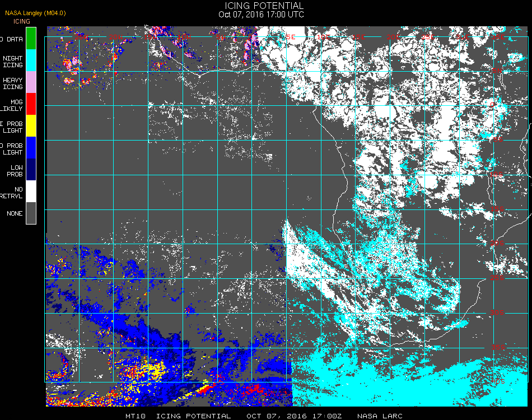The image size is (532, 420).
Task: Click the cyan NIGHT ICING legend swatch
Action: pos(31,60)
